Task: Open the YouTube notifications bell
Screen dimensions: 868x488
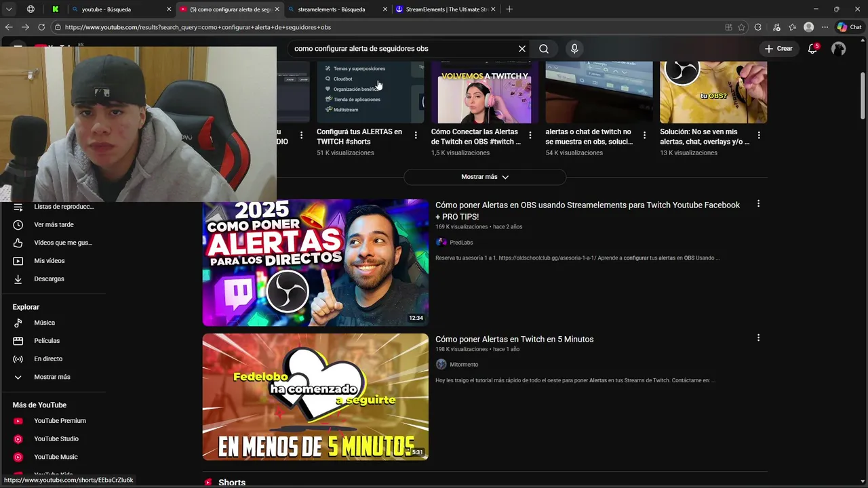Action: pos(813,49)
